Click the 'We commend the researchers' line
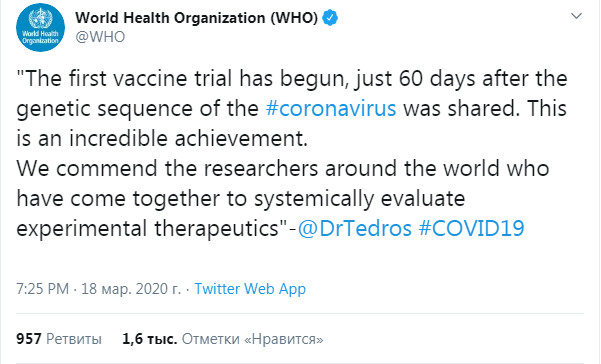This screenshot has width=601, height=364. pyautogui.click(x=282, y=169)
